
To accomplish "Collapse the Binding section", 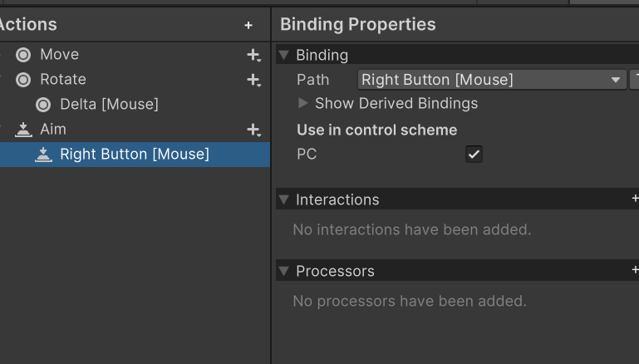I will 285,56.
